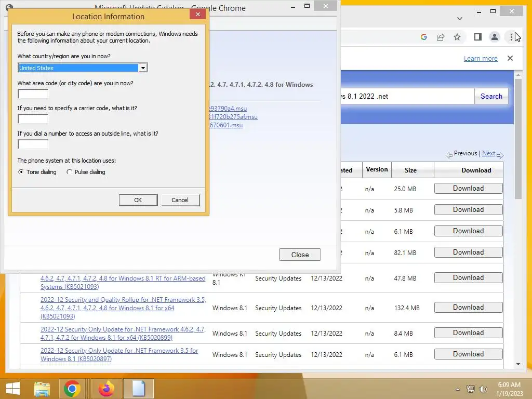Screen dimensions: 532x399
Task: Dismiss the Chrome info bar
Action: click(x=510, y=58)
